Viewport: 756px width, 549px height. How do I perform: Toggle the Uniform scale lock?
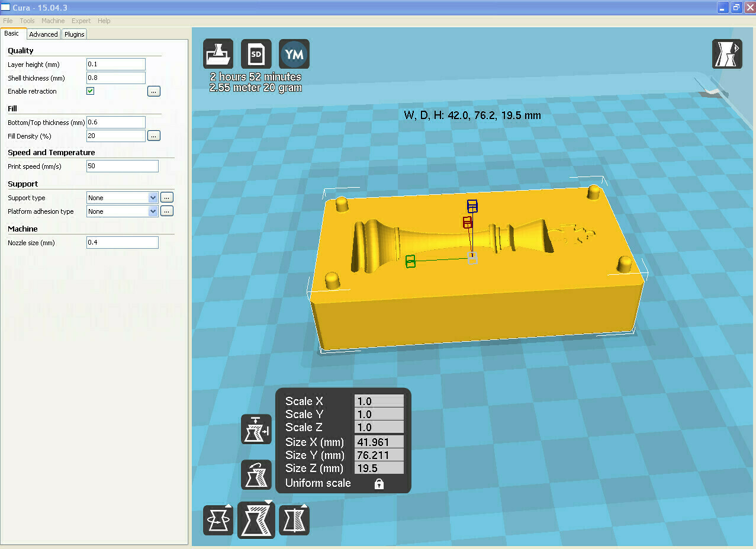379,484
